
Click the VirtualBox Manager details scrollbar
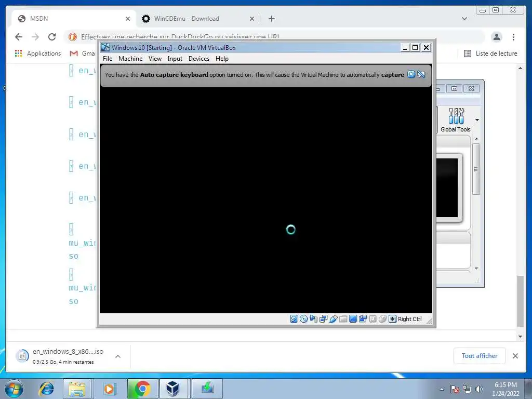(476, 169)
